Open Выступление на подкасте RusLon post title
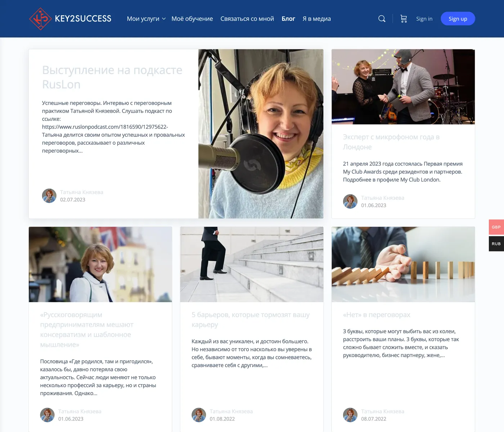The image size is (504, 432). point(112,77)
